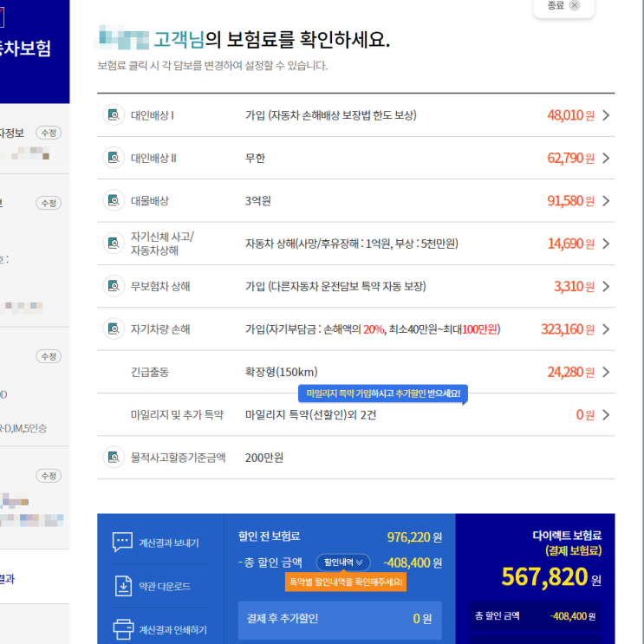Click the speech bubble icon for 계산결과 보내기
The height and width of the screenshot is (644, 644).
tap(122, 542)
